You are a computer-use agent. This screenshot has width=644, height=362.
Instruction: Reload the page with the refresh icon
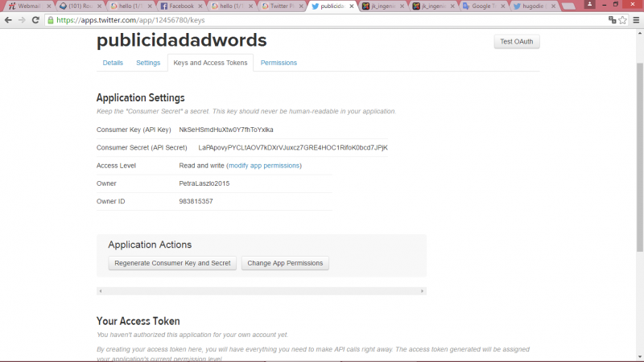[x=35, y=20]
